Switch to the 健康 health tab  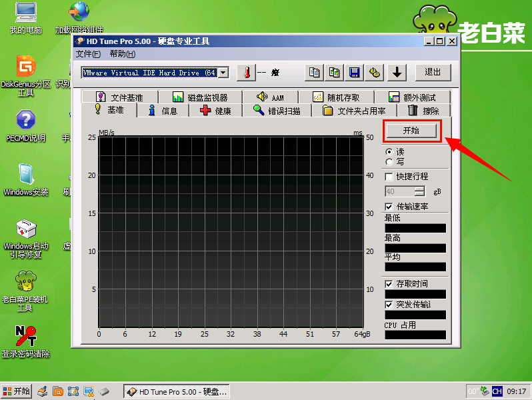[215, 111]
